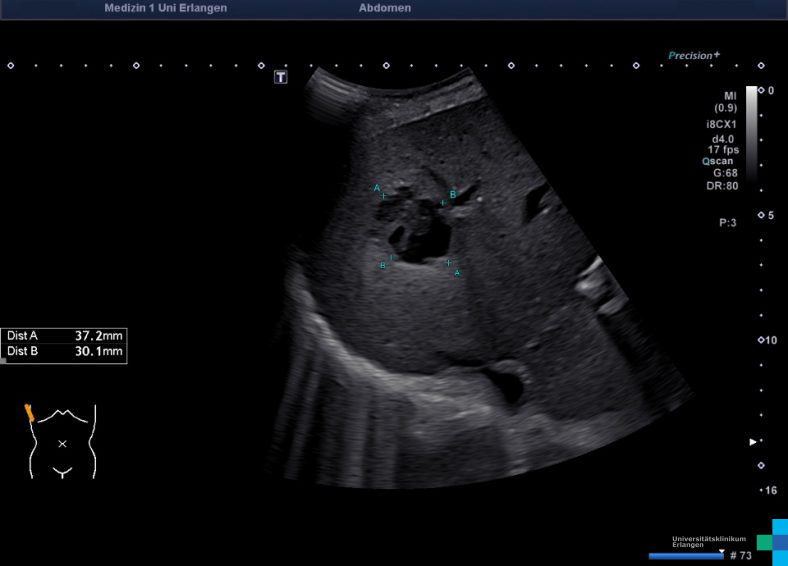Click the T orientation marker icon

pos(281,77)
